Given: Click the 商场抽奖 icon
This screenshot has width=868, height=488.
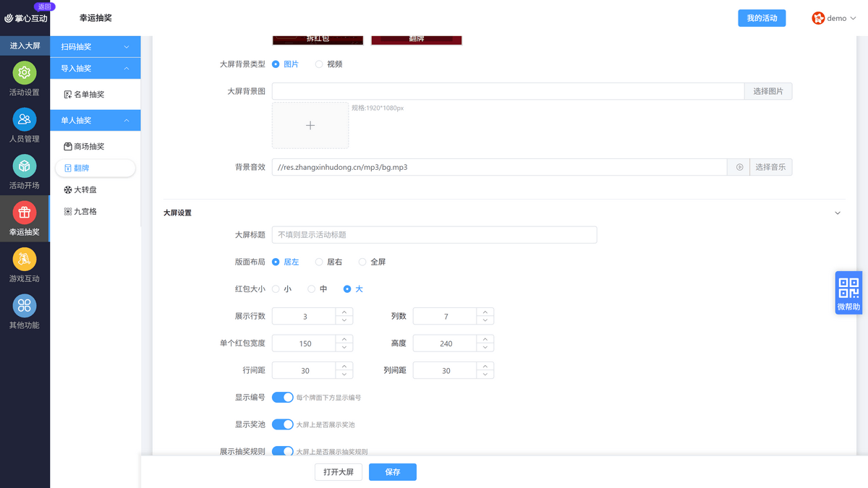Looking at the screenshot, I should (x=68, y=146).
